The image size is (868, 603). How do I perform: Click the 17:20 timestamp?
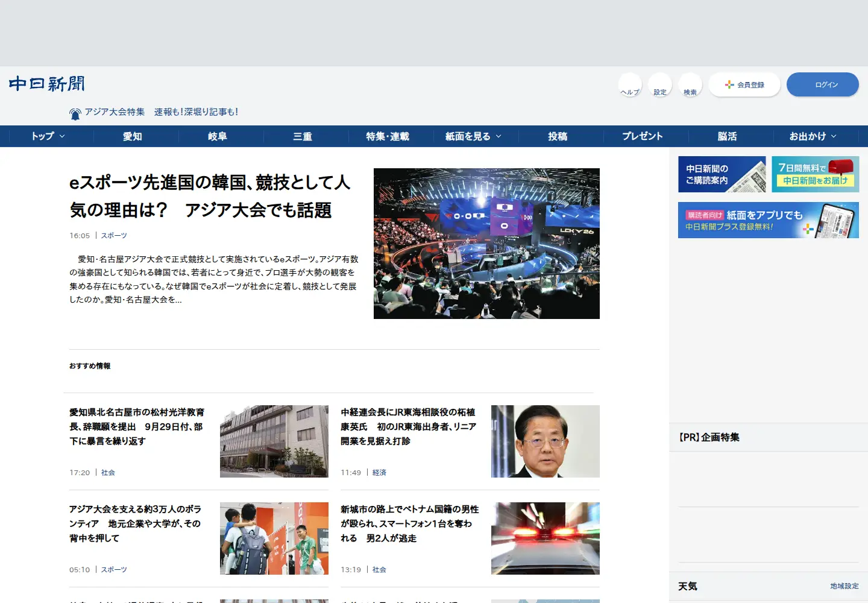pyautogui.click(x=80, y=473)
